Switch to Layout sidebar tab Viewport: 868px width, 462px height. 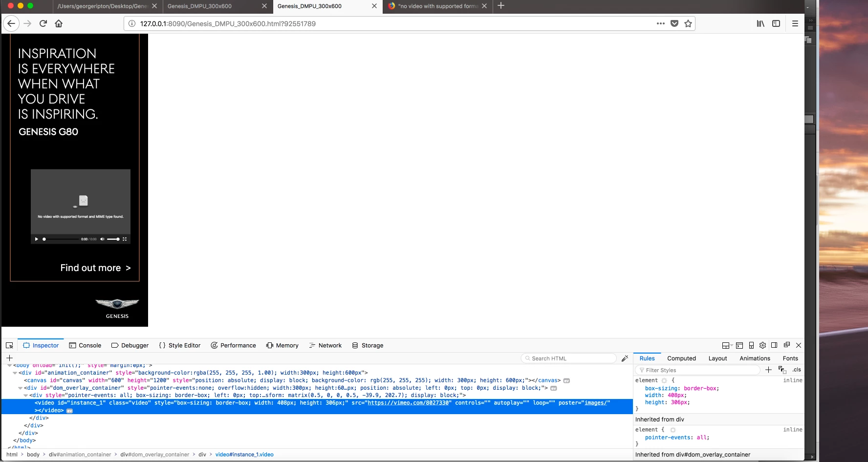[x=717, y=358]
